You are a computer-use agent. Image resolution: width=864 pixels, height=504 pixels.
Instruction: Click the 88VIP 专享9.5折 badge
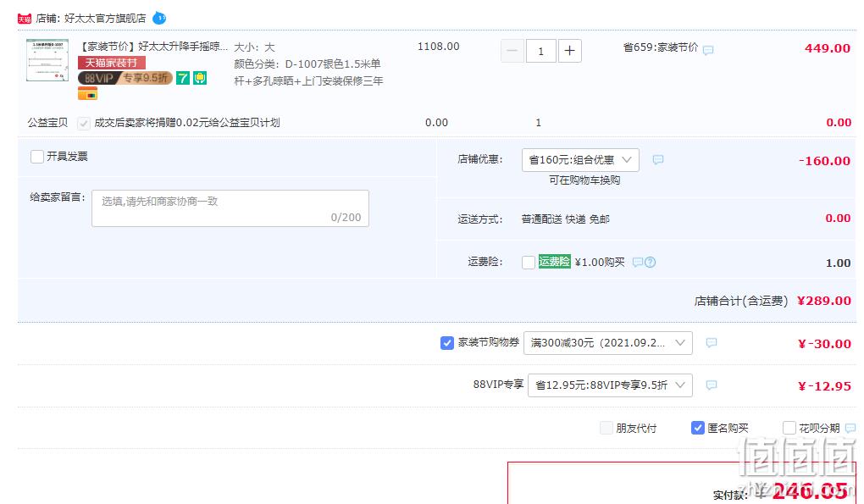coord(125,78)
